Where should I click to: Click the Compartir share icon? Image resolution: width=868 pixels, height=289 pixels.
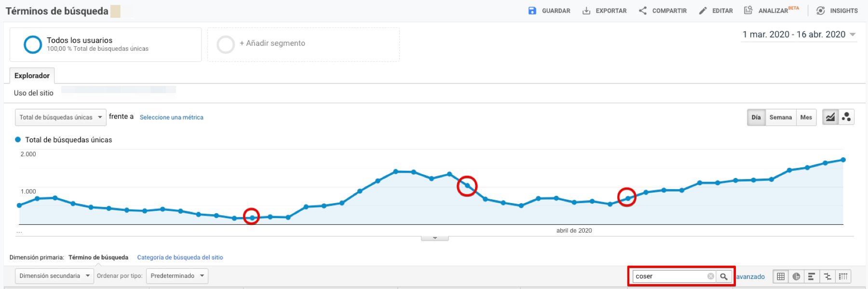pyautogui.click(x=642, y=11)
